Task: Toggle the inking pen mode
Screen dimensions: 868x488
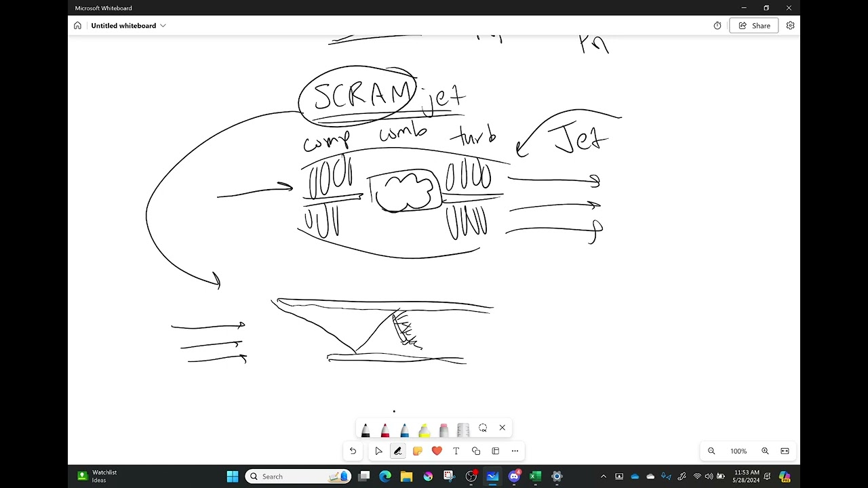Action: click(x=398, y=451)
